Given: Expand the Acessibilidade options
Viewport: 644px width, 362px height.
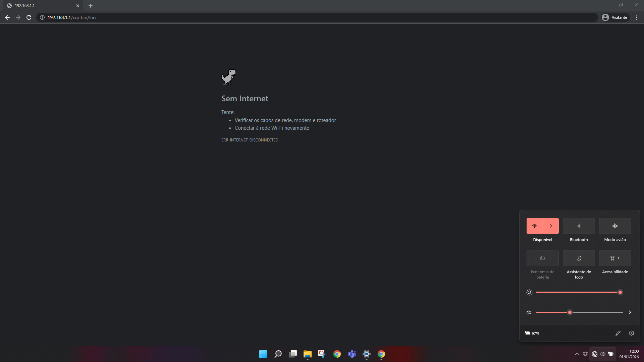Looking at the screenshot, I should 615,258.
